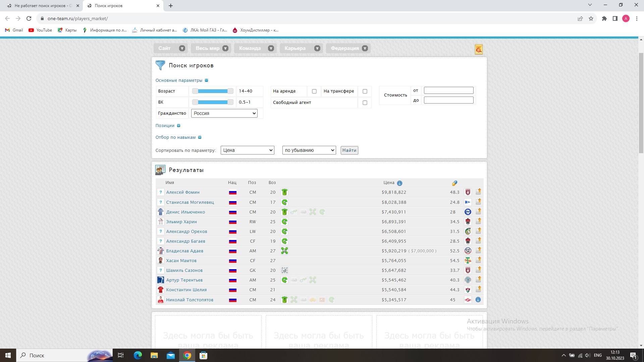
Task: Tick the На трансфере checkbox
Action: coord(365,91)
